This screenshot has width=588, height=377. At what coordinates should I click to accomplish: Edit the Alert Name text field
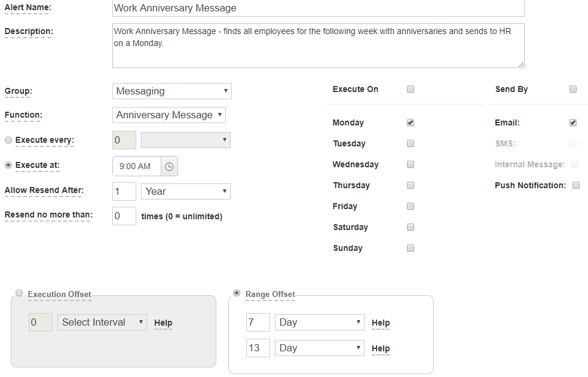pyautogui.click(x=318, y=8)
